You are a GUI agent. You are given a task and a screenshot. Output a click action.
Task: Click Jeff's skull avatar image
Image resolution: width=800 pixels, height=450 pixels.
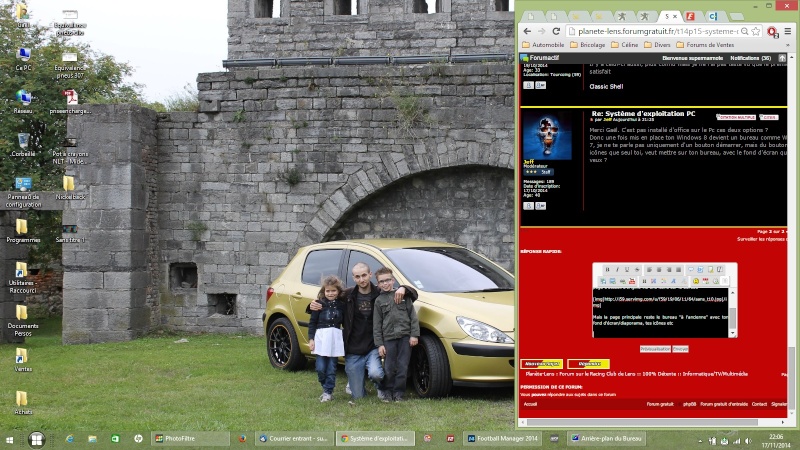547,136
